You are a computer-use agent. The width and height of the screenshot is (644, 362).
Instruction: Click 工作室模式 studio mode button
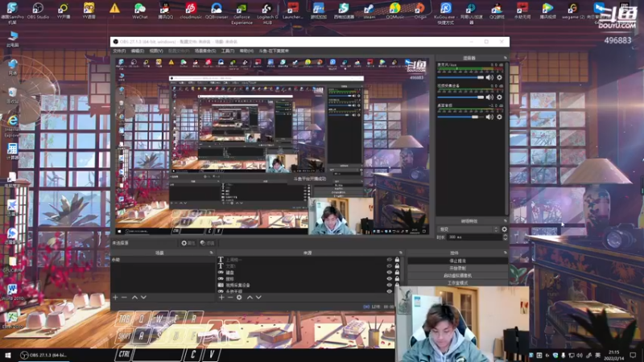pos(457,283)
